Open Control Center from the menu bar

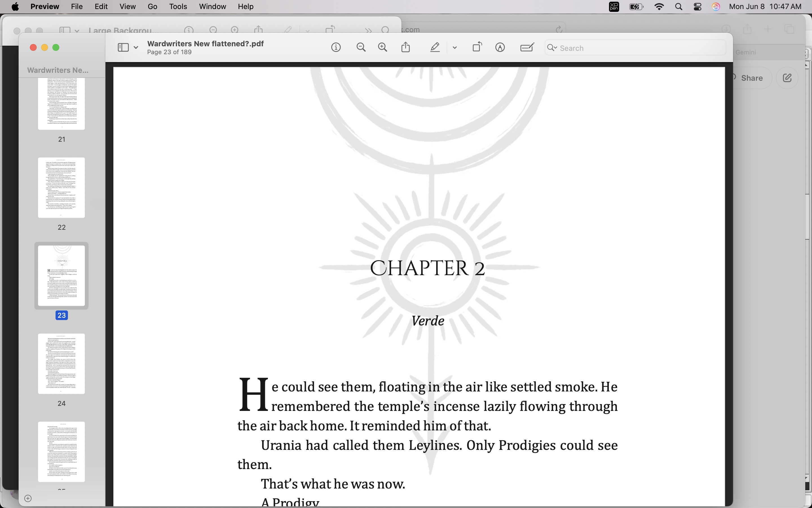pos(697,7)
